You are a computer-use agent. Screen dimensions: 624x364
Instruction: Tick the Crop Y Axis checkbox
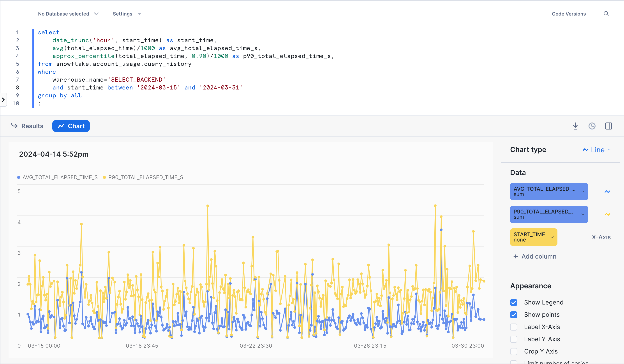click(x=514, y=351)
